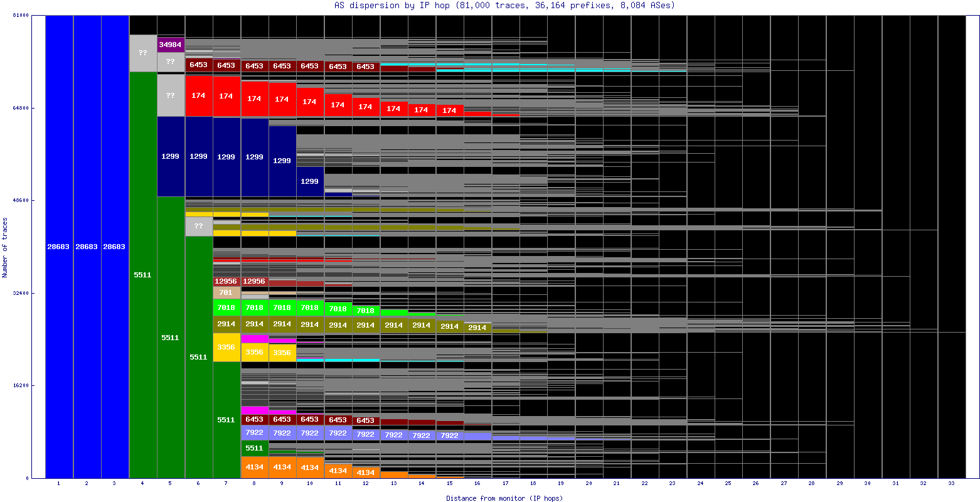Click x-axis tick label 25
The height and width of the screenshot is (502, 980).
click(728, 484)
